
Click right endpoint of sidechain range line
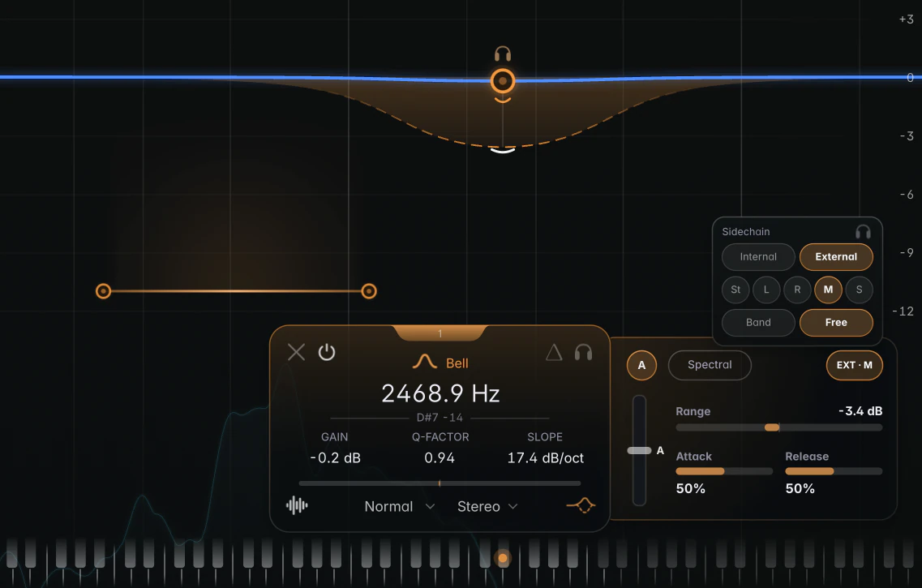click(369, 291)
